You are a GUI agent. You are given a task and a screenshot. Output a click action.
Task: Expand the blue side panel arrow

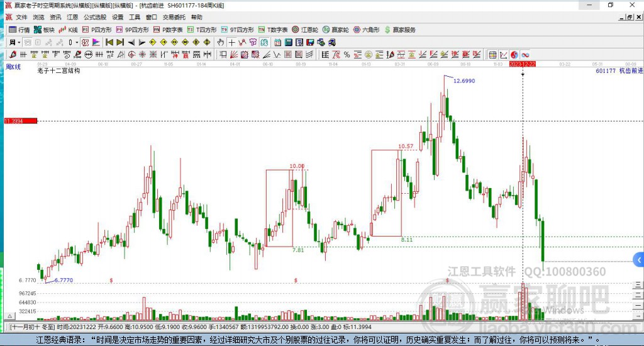click(x=639, y=260)
